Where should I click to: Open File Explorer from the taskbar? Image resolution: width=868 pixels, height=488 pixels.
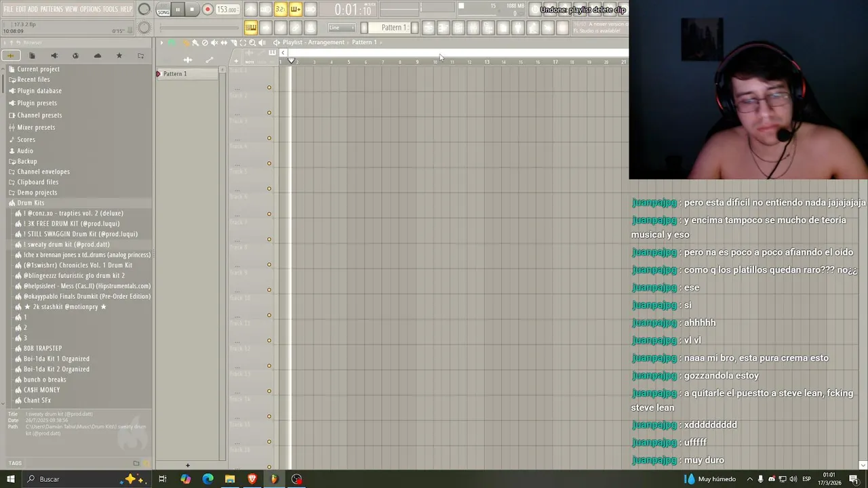pyautogui.click(x=230, y=479)
